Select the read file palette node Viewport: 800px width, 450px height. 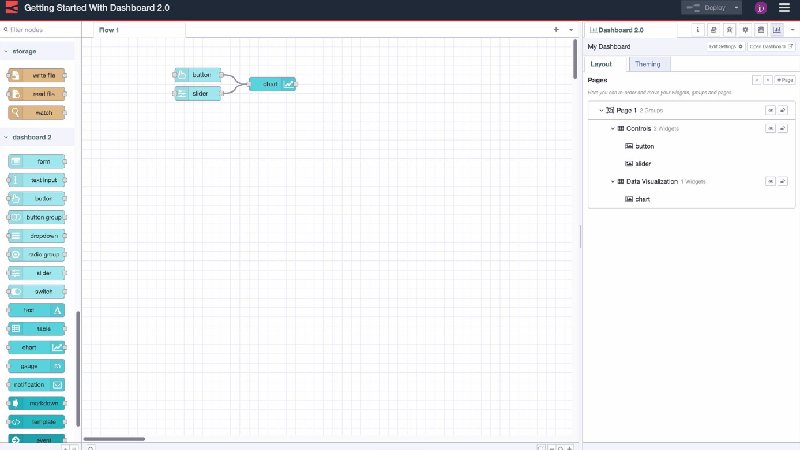coord(37,94)
